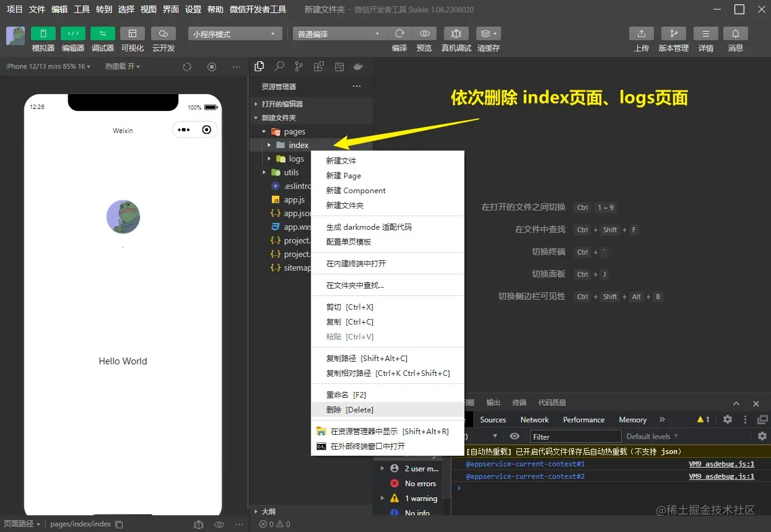The height and width of the screenshot is (532, 771).
Task: Click the 上传 upload icon
Action: pyautogui.click(x=642, y=33)
